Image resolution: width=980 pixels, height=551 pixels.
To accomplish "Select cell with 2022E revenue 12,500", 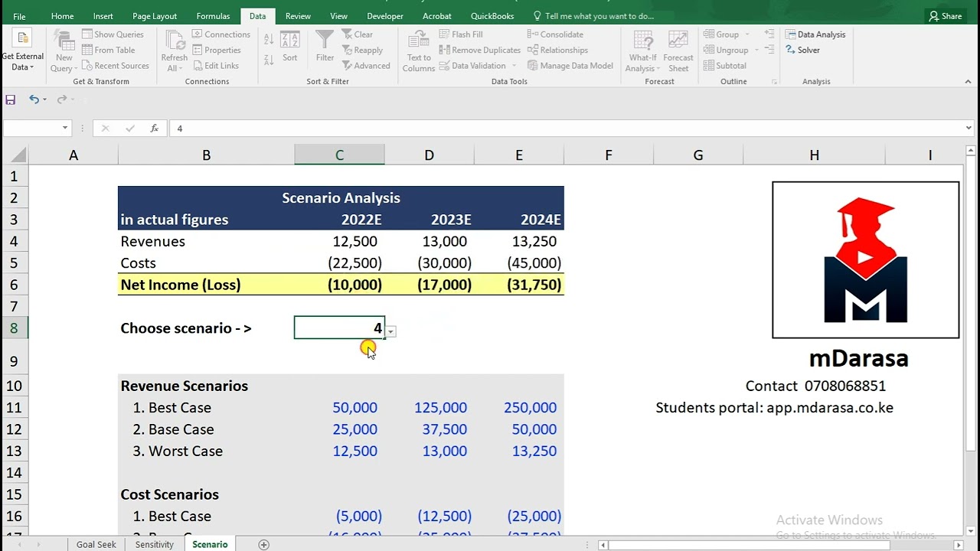I will 339,241.
